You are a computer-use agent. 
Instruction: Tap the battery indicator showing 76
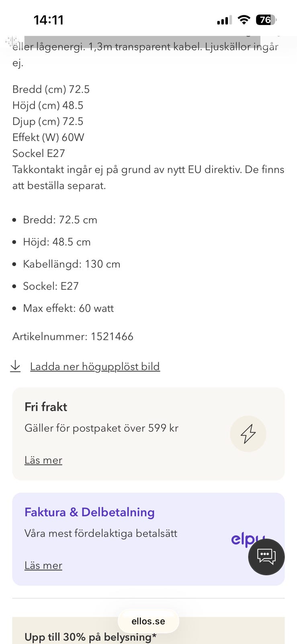[x=265, y=20]
